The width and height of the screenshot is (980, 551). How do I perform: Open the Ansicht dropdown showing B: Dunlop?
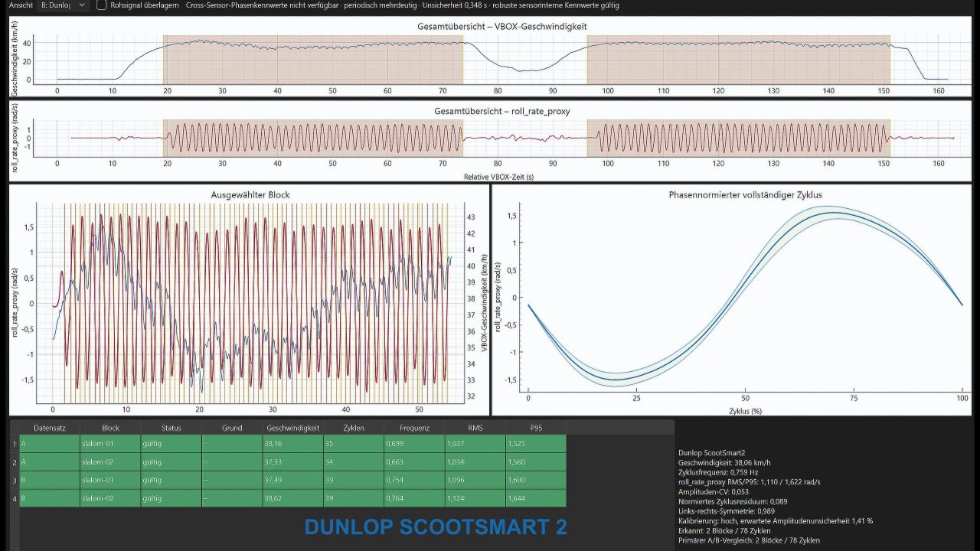[64, 5]
